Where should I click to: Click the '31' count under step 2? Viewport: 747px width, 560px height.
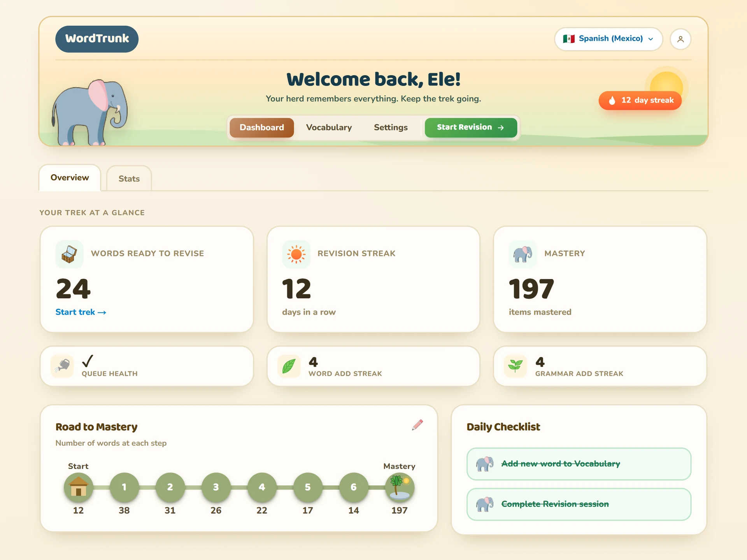coord(170,511)
